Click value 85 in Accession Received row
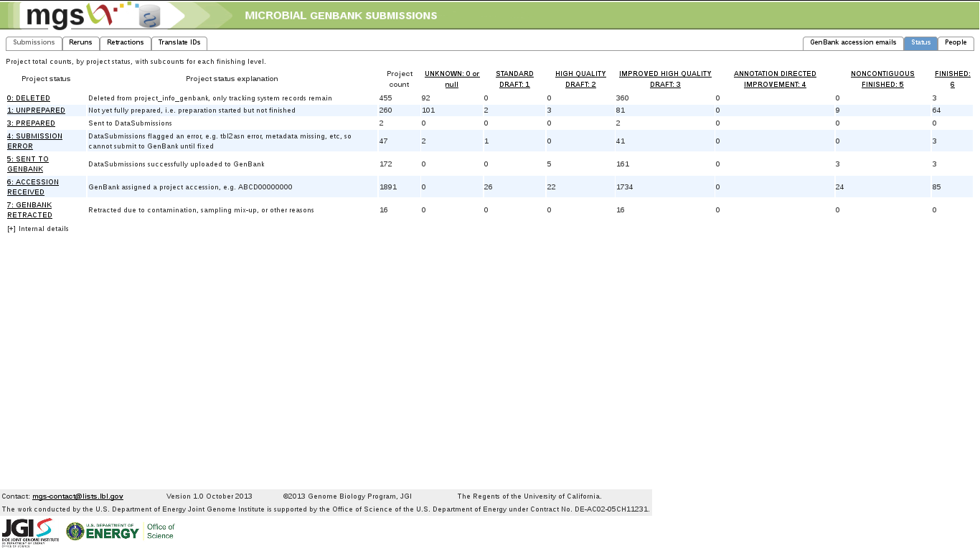980x551 pixels. point(937,187)
